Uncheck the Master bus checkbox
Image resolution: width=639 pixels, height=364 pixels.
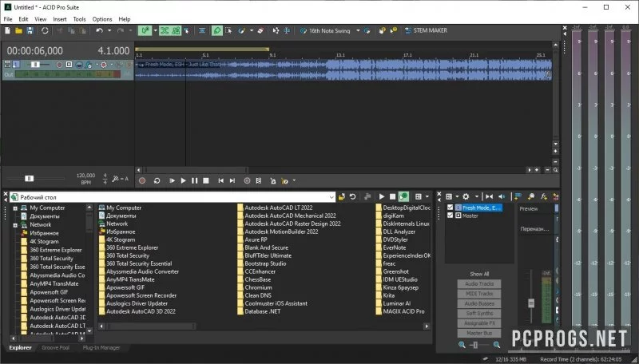[450, 216]
